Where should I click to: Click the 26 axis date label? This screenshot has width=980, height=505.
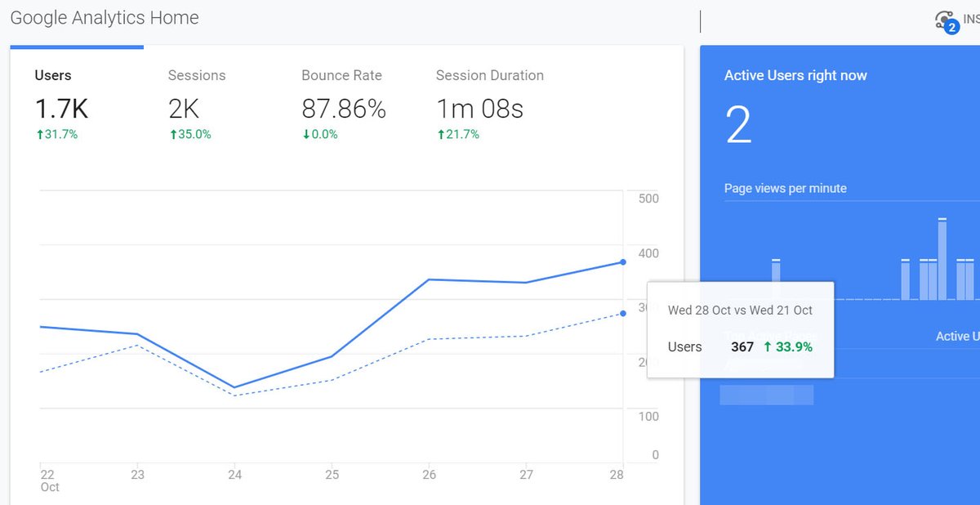[430, 475]
